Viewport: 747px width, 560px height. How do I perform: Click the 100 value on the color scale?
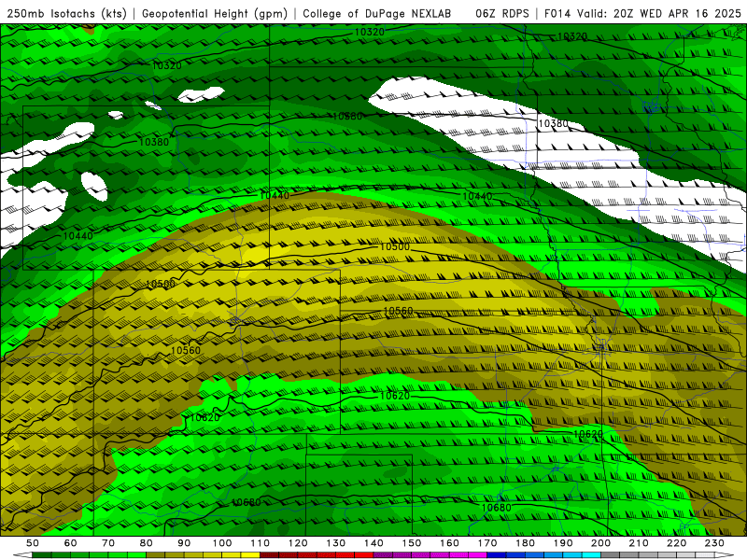pyautogui.click(x=222, y=543)
